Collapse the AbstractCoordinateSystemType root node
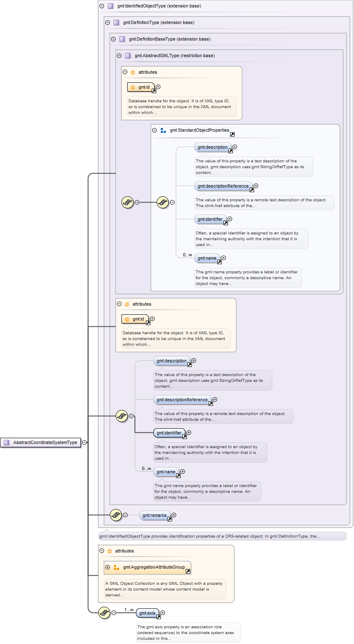The width and height of the screenshot is (354, 644). pos(84,442)
